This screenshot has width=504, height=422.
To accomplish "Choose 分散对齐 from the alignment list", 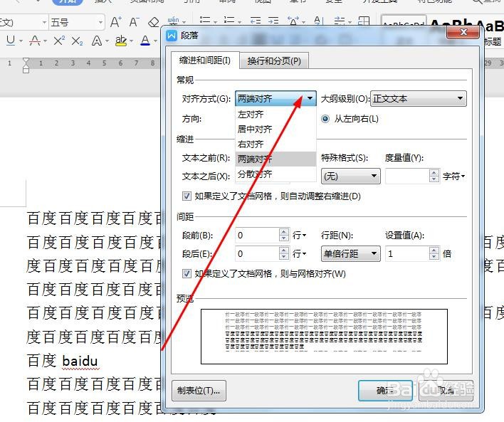I will [275, 174].
